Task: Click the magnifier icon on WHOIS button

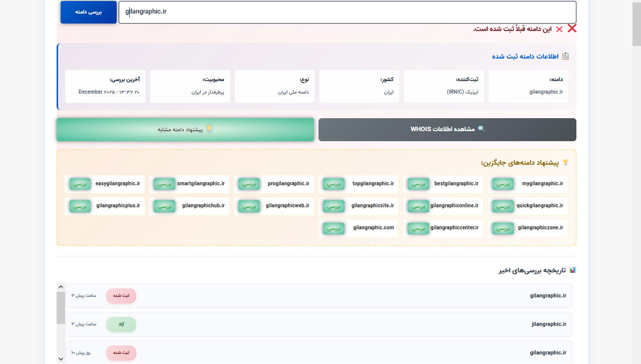Action: pyautogui.click(x=481, y=129)
